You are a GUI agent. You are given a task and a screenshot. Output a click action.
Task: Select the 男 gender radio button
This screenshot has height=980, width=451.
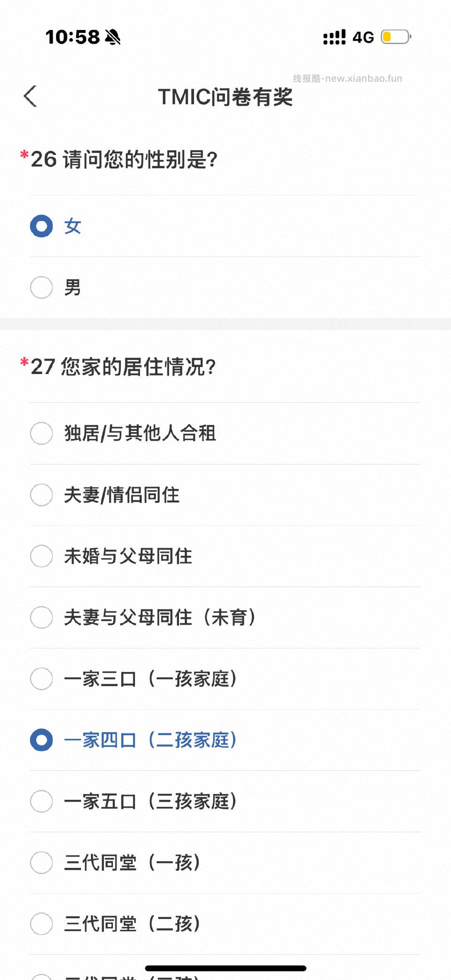(x=41, y=287)
